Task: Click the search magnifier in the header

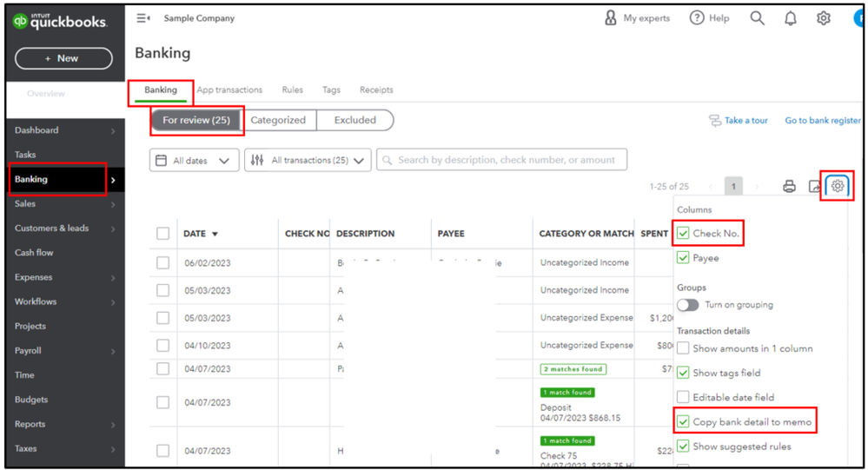Action: point(757,17)
